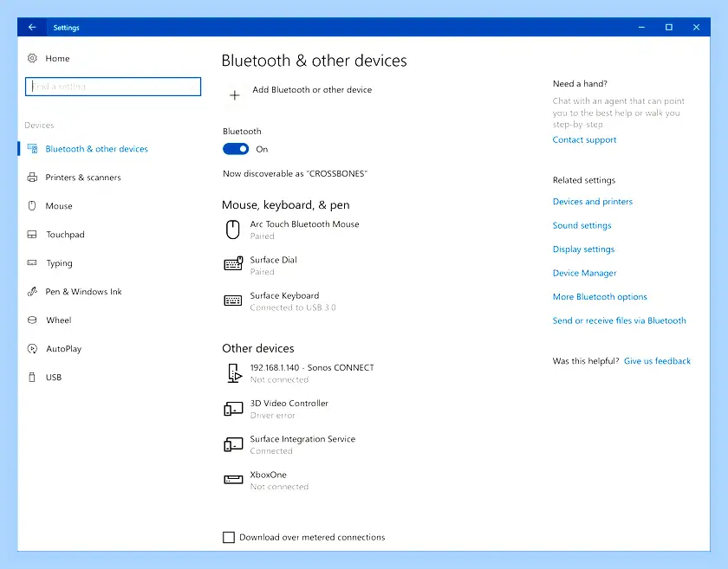The width and height of the screenshot is (728, 569).
Task: Open the Typing settings section
Action: [60, 263]
